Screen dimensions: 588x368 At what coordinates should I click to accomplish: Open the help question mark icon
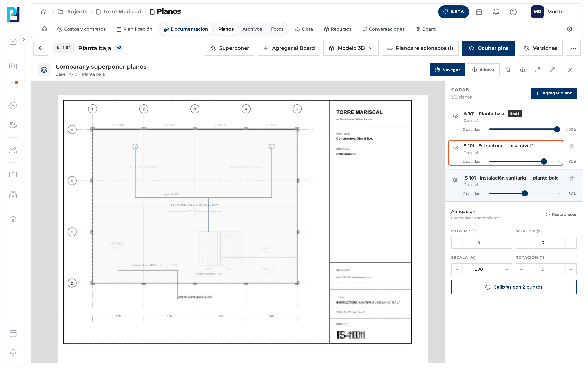coord(513,12)
